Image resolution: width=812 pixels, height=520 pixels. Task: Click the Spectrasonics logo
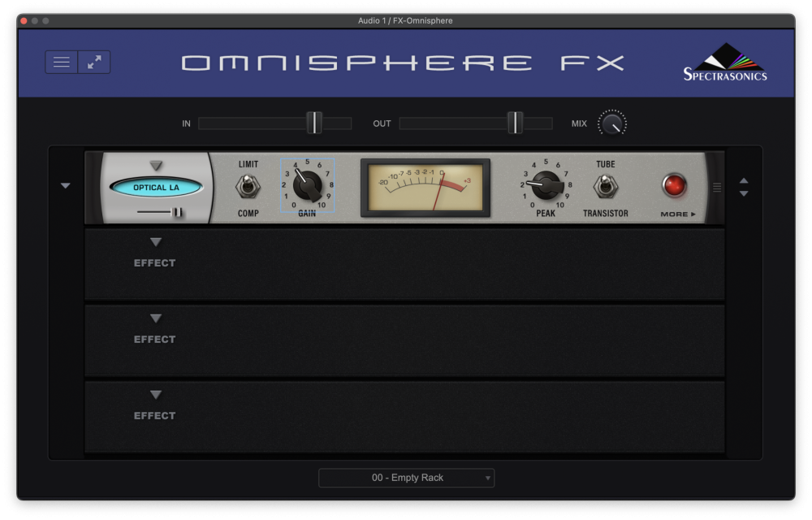tap(725, 62)
